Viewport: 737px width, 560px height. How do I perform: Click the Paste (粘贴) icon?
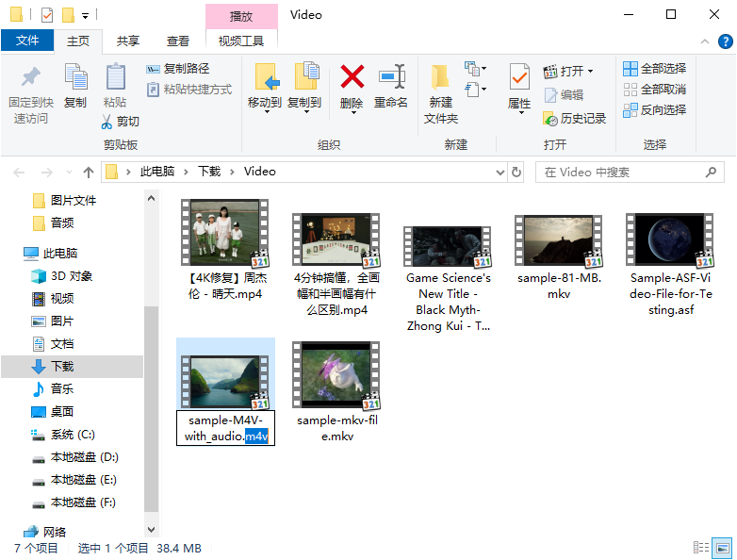click(115, 77)
